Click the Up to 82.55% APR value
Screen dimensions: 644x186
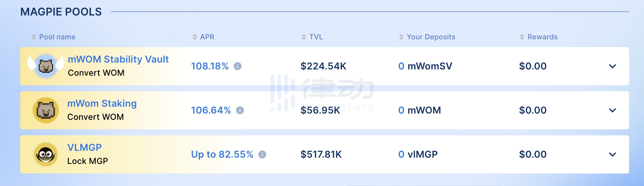pos(222,154)
